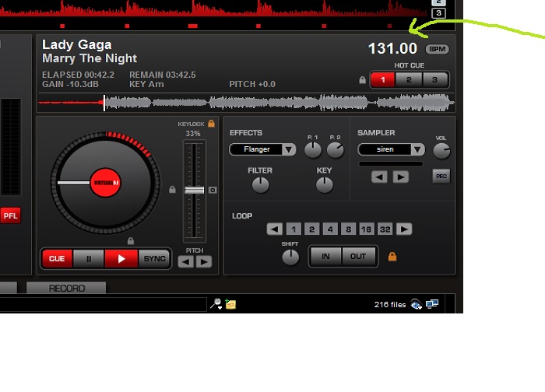Set loop length to 32 beats

[385, 229]
